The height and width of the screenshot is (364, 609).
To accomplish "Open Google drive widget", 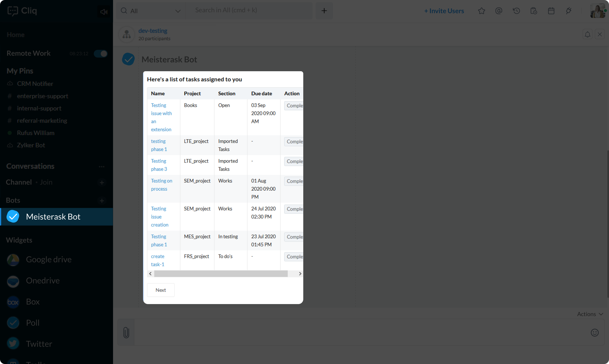I will pyautogui.click(x=49, y=259).
